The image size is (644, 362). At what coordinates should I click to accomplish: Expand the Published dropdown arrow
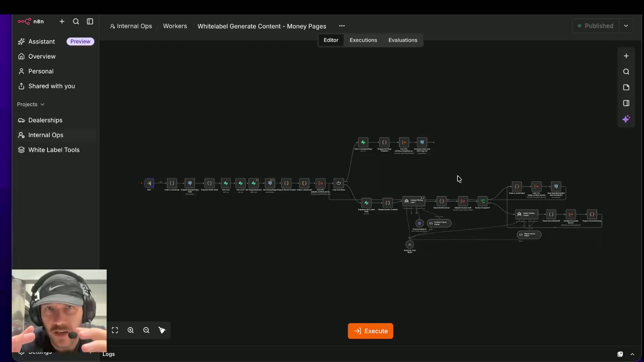[626, 26]
